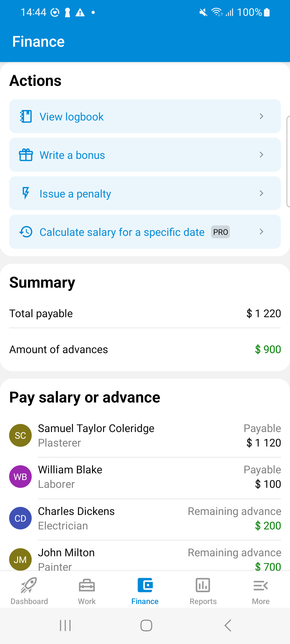
Task: Tap the logbook notebook icon
Action: click(26, 116)
